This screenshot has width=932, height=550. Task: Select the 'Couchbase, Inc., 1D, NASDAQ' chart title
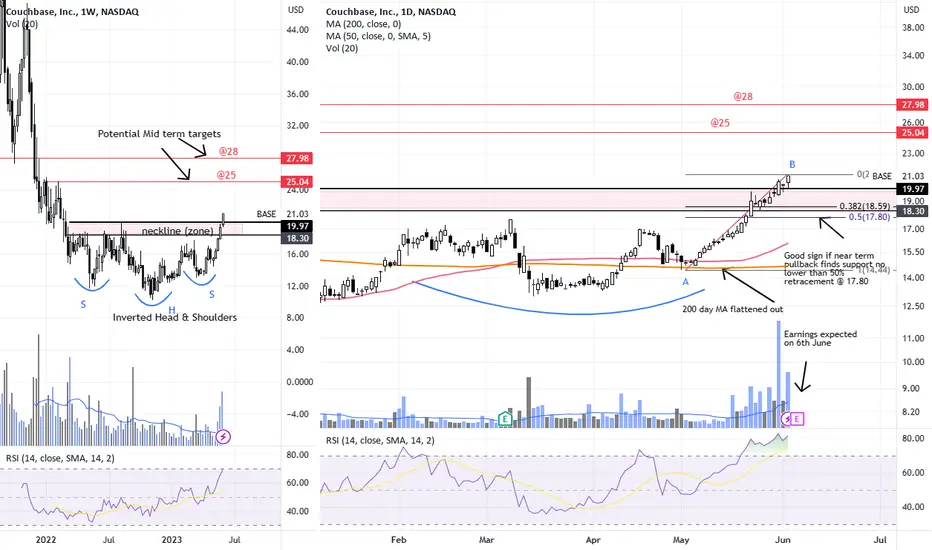(x=391, y=11)
